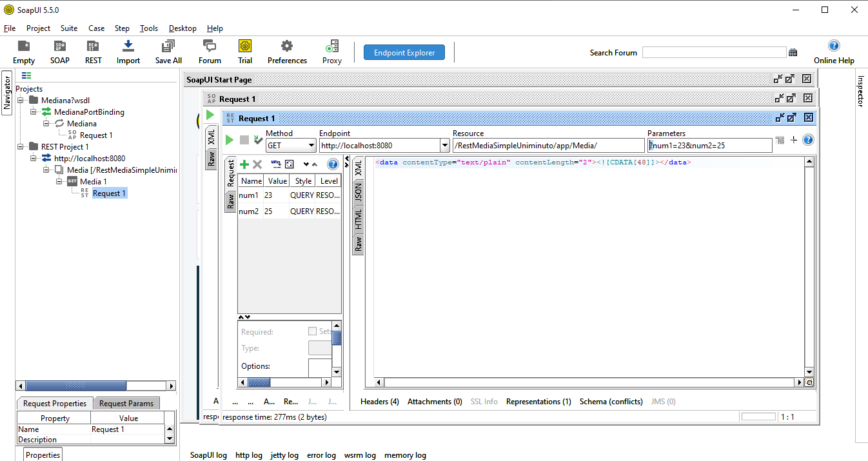Collapse http://localhost:8080 service node
The image size is (868, 461).
click(x=34, y=158)
